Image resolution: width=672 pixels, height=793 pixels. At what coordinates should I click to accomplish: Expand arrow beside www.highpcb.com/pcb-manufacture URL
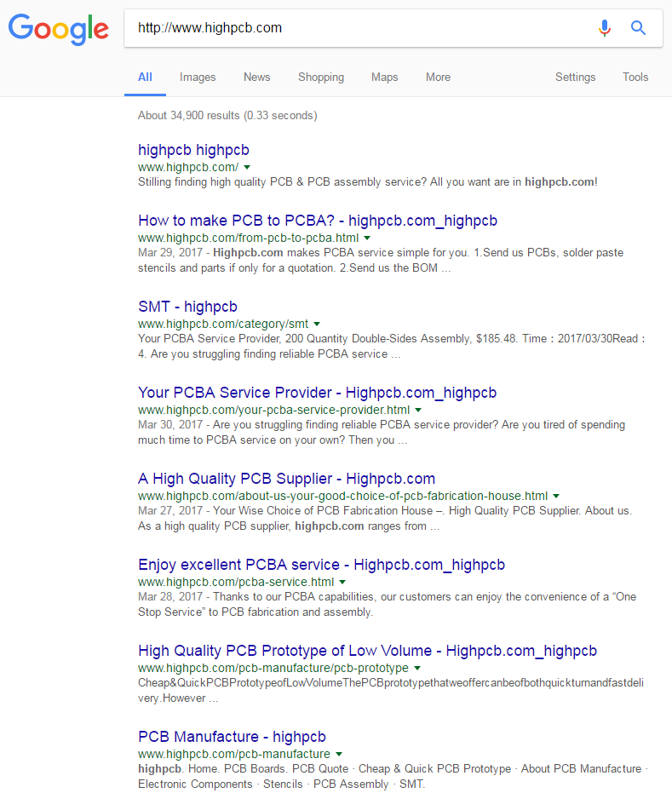[339, 754]
